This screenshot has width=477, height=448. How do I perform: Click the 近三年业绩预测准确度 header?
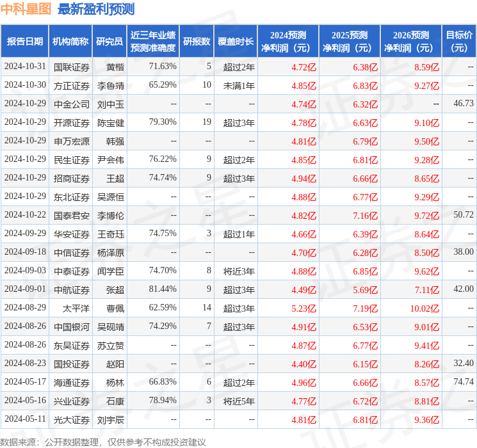pos(152,42)
